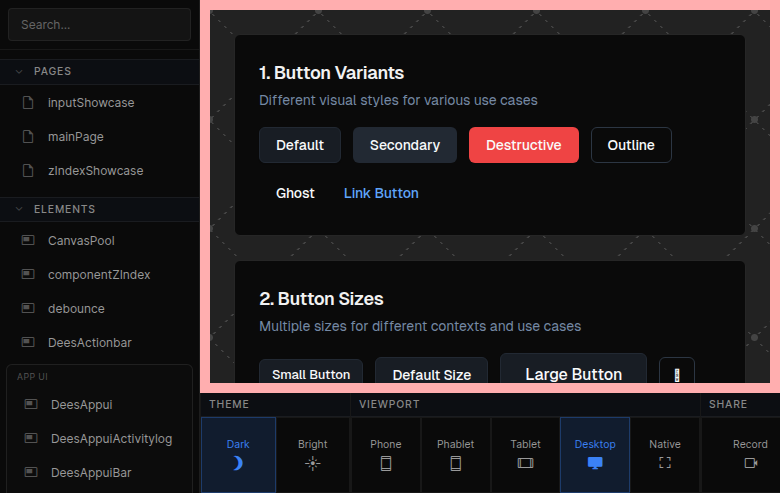Select DeesAppuiActivitylog in the sidebar
Screen dimensions: 780x493
pos(111,439)
